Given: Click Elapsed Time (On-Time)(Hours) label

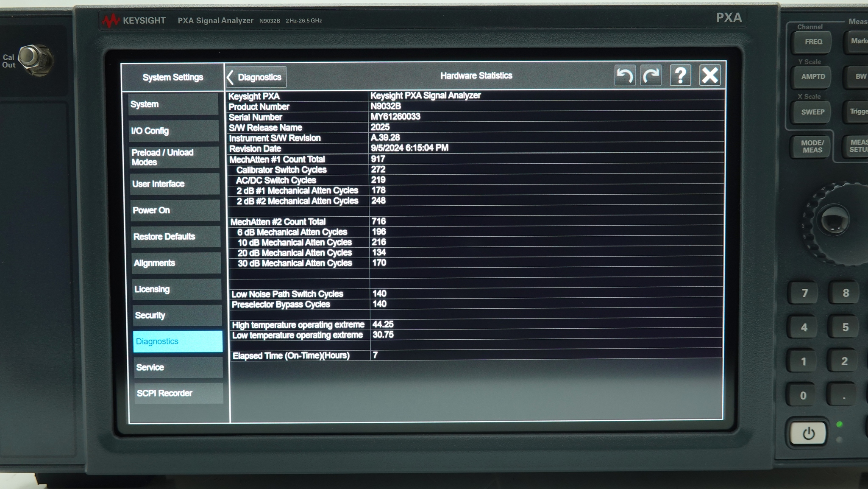Looking at the screenshot, I should [x=291, y=356].
